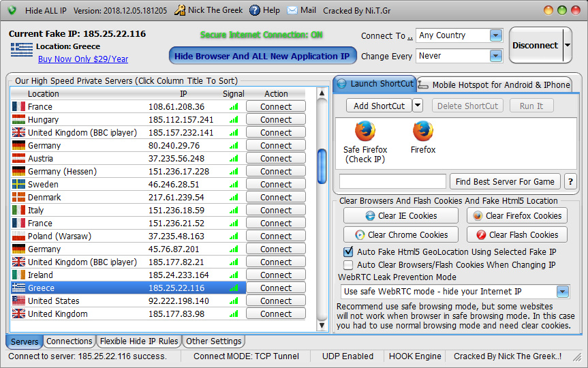
Task: Click the question mark button beside Find Best Server
Action: 570,182
